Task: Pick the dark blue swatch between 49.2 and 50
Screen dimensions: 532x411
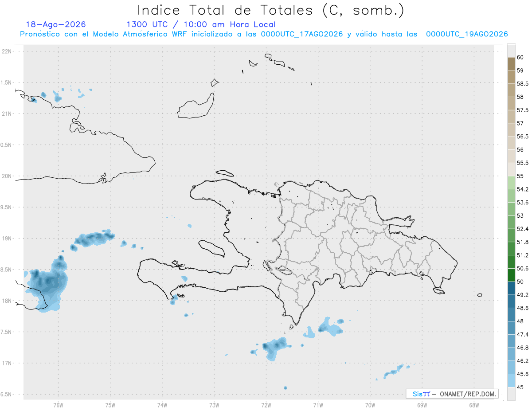Action: tap(511, 289)
